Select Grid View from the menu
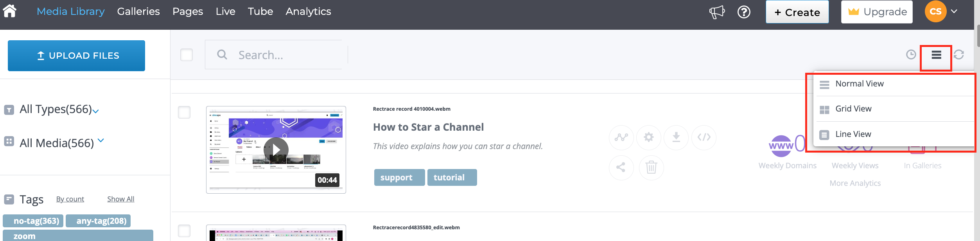The height and width of the screenshot is (241, 980). point(853,109)
